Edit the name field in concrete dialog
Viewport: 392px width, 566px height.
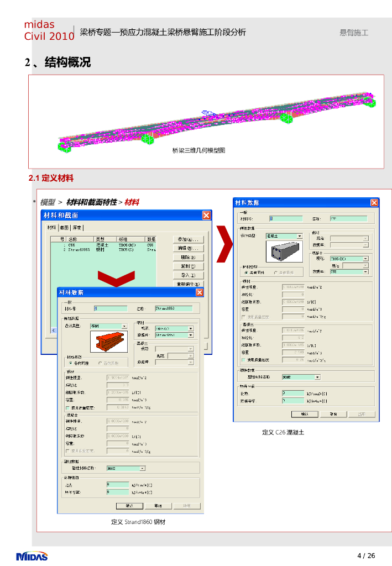tap(348, 218)
